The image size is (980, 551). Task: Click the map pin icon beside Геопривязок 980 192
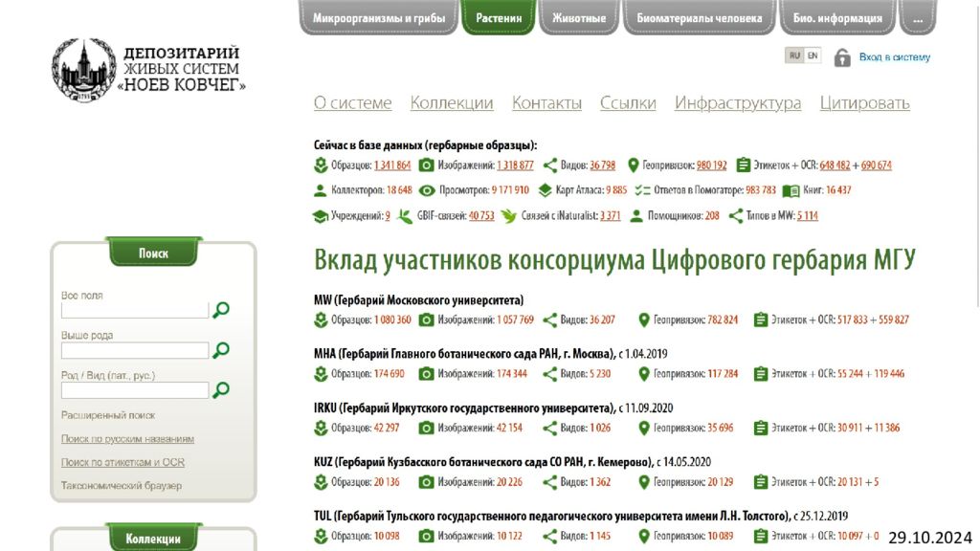point(634,165)
